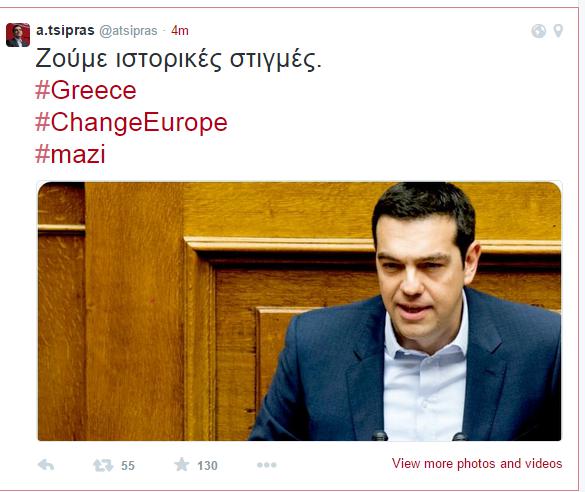Click the reply arrow icon

point(46,465)
